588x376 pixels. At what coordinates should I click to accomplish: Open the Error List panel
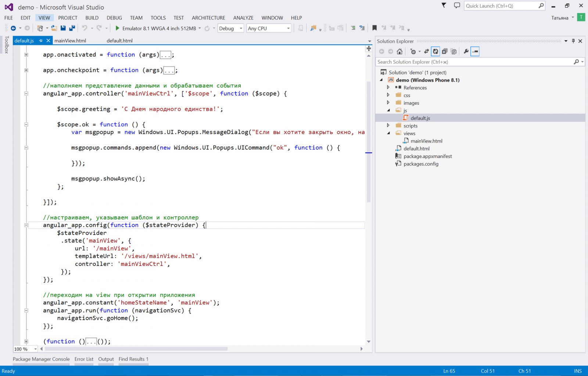click(x=84, y=359)
